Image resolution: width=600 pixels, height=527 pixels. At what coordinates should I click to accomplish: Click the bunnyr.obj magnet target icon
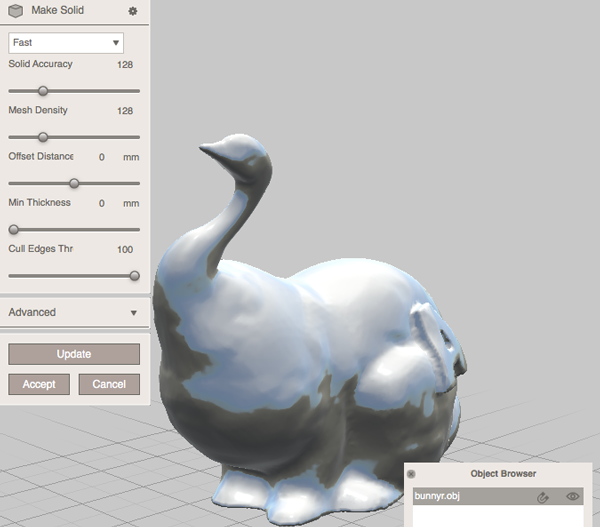543,497
